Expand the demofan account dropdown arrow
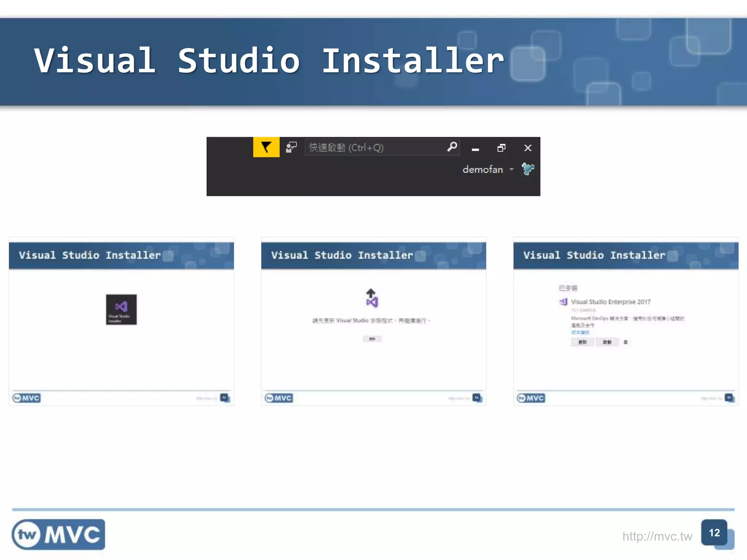The width and height of the screenshot is (747, 560). [x=511, y=170]
